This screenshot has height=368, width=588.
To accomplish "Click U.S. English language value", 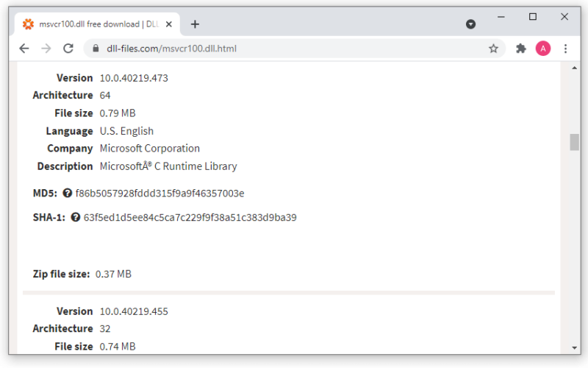I will (x=126, y=131).
